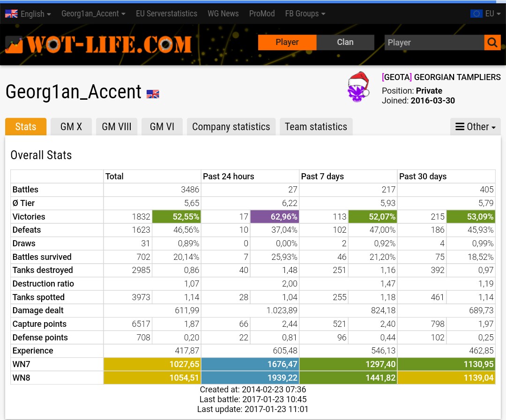Viewport: 506px width, 420px height.
Task: Click the green 52,55% total victories cell
Action: [x=176, y=216]
